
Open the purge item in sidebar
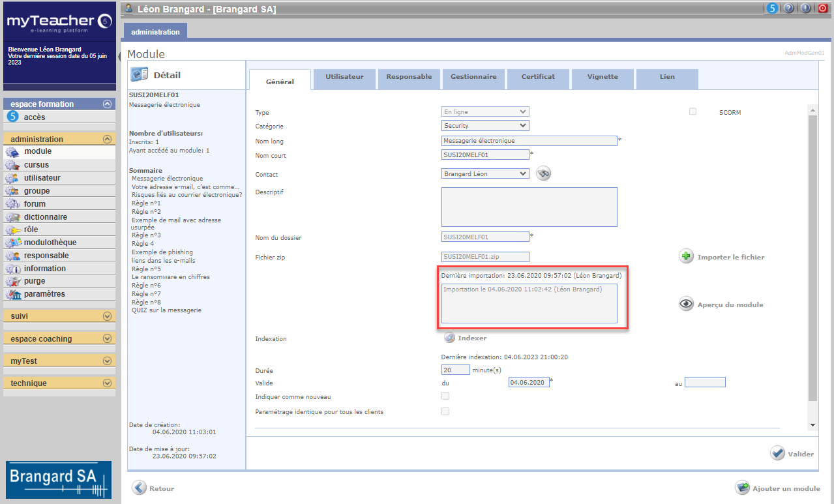pyautogui.click(x=35, y=281)
